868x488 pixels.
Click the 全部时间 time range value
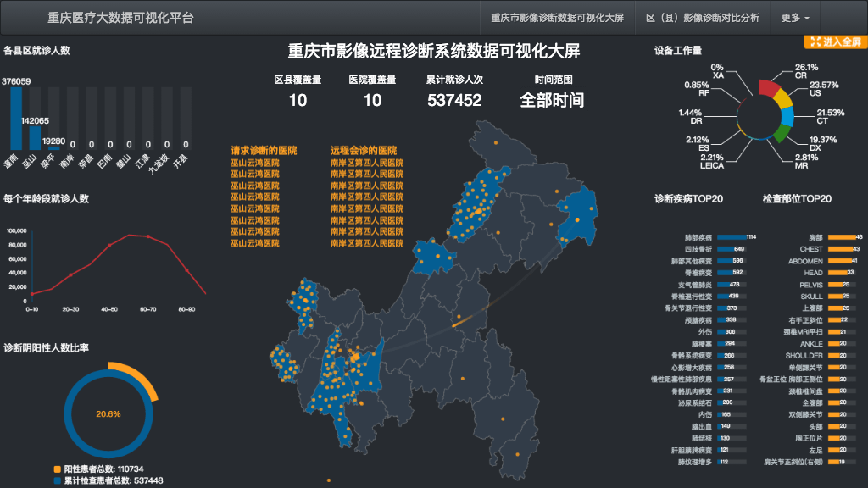point(552,100)
